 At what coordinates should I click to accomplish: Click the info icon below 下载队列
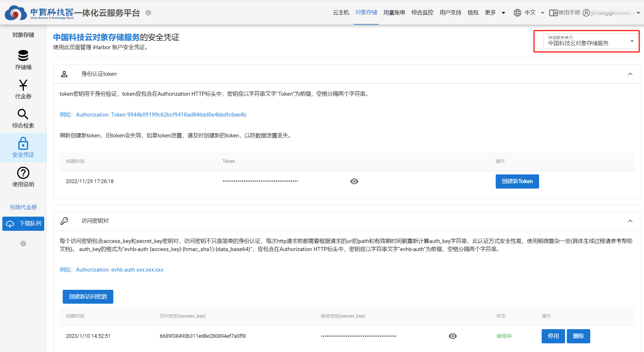click(23, 244)
